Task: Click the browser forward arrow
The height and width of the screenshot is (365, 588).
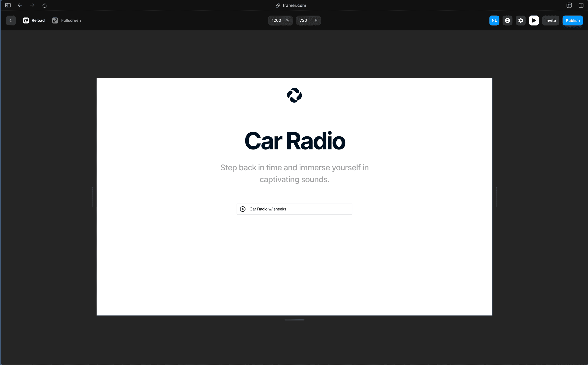Action: pos(32,5)
